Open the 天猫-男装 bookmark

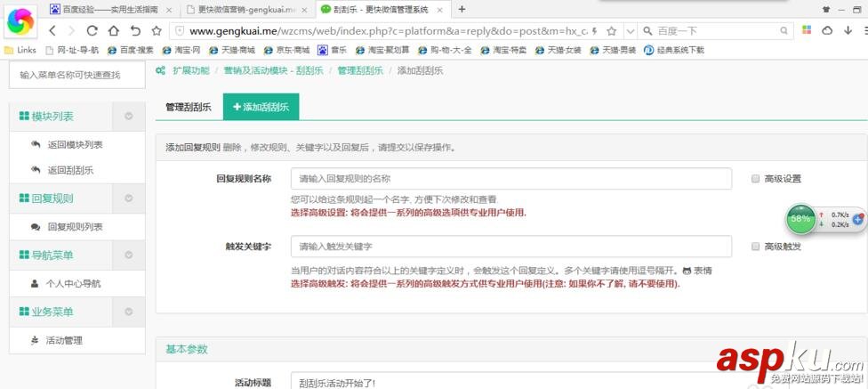click(x=613, y=50)
